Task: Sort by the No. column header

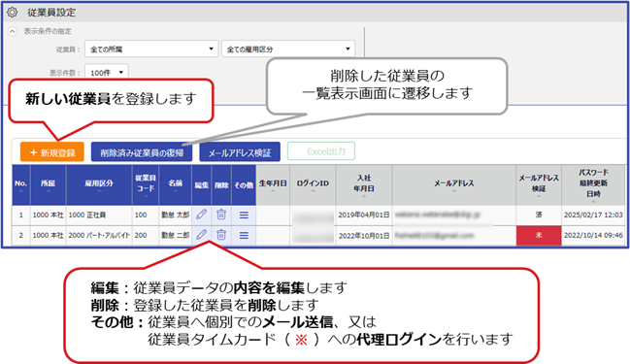Action: coord(21,184)
